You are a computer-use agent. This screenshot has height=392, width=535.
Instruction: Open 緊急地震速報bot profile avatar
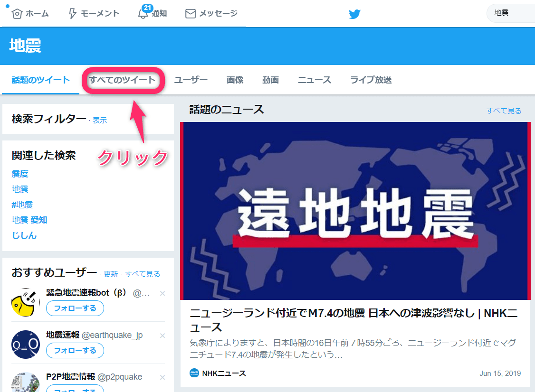(26, 302)
